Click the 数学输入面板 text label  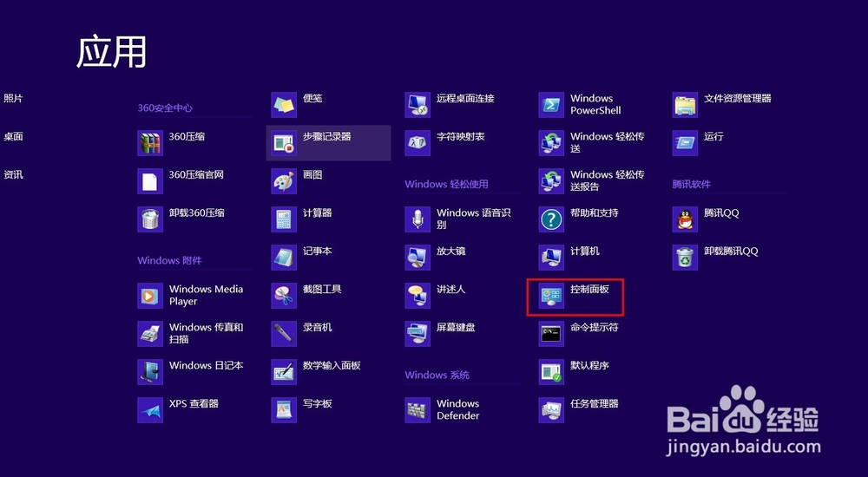pos(332,366)
